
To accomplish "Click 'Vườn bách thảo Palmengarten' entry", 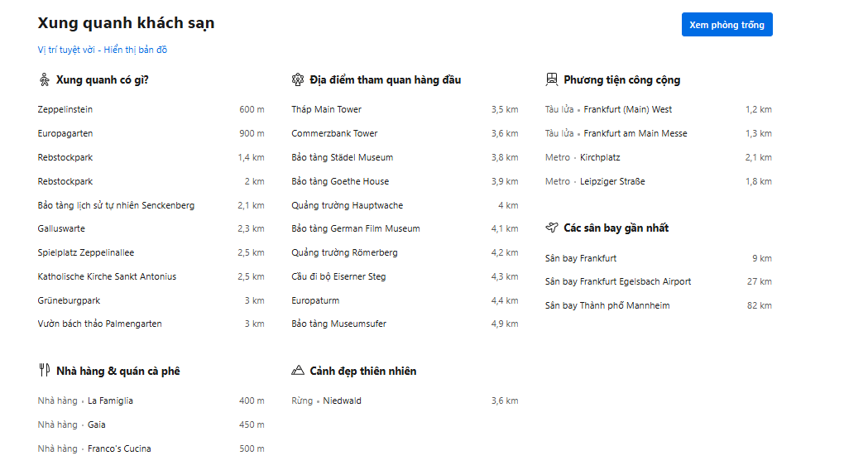I will point(99,324).
